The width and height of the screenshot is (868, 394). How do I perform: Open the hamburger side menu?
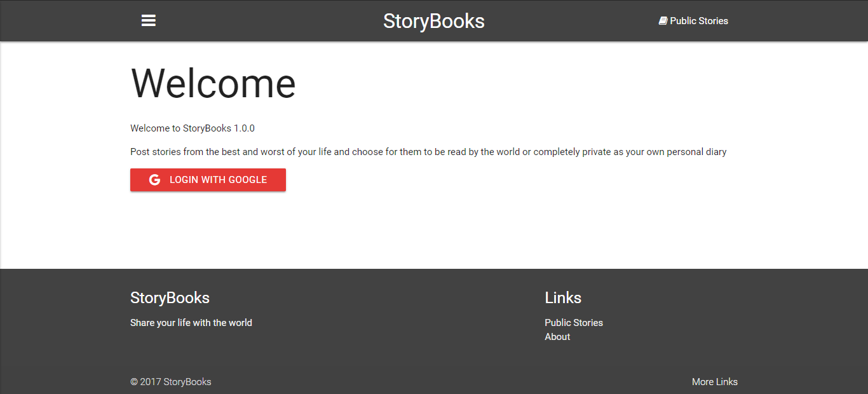tap(149, 21)
